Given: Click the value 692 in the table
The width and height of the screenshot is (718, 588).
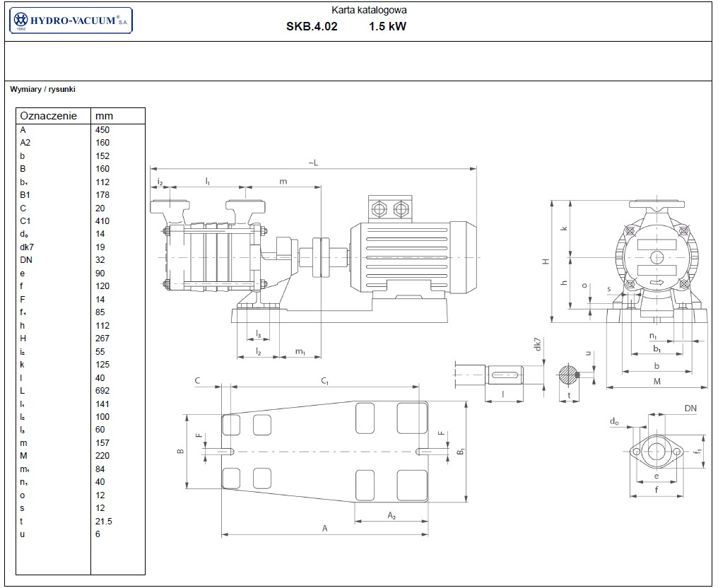Looking at the screenshot, I should [x=102, y=391].
